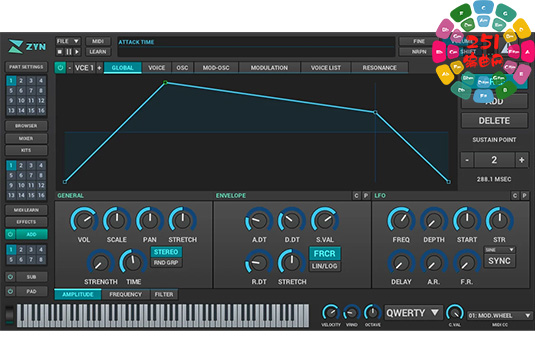This screenshot has width=535, height=363.
Task: Click the FINE button
Action: pyautogui.click(x=419, y=41)
